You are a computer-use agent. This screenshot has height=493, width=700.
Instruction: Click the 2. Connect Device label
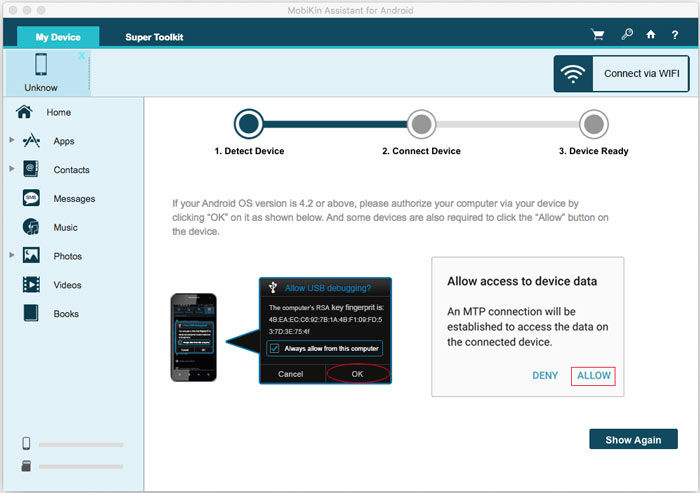[421, 151]
